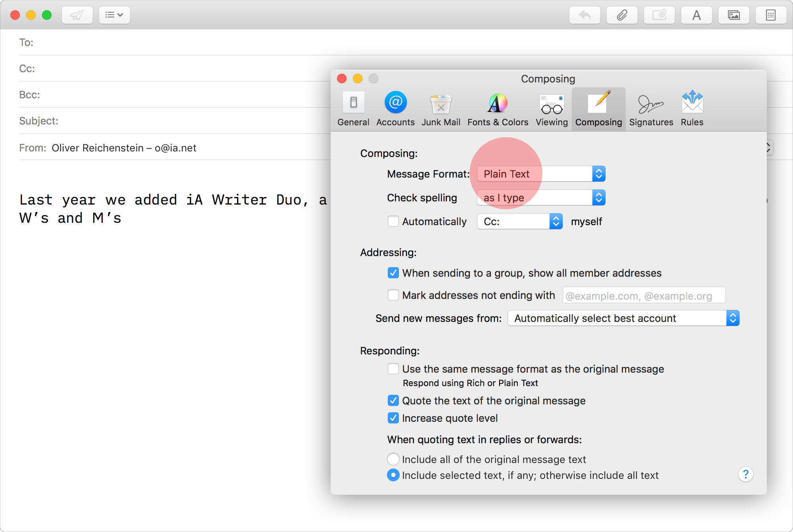Click the send message icon
793x532 pixels.
(x=77, y=15)
